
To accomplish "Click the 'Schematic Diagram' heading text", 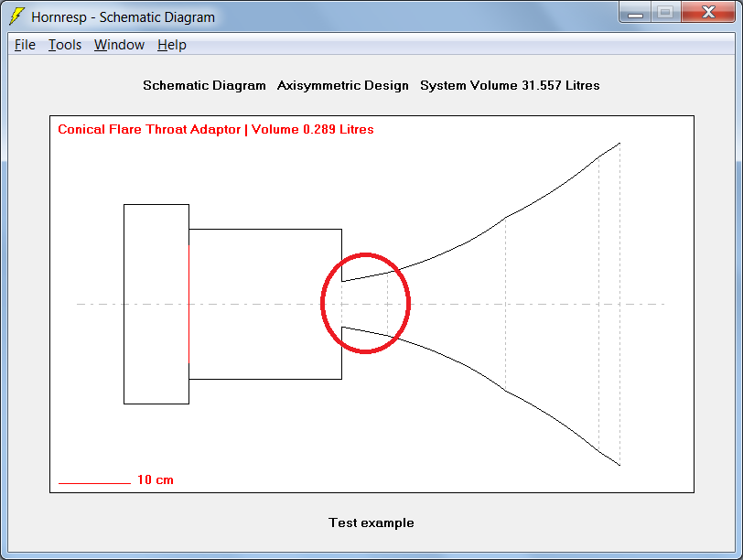I will click(x=204, y=85).
